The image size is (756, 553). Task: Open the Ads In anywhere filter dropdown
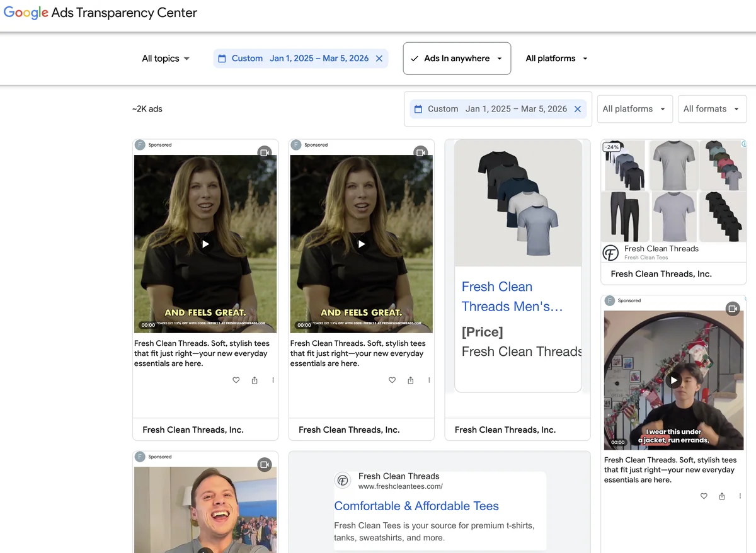pos(456,58)
